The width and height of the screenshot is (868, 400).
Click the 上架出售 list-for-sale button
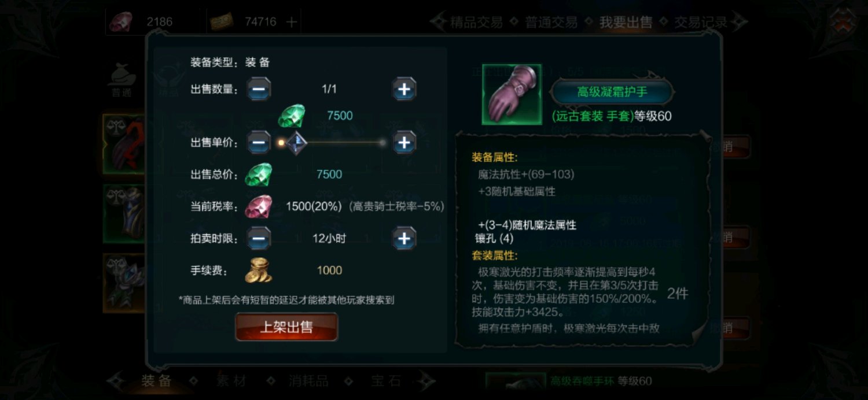pyautogui.click(x=286, y=327)
